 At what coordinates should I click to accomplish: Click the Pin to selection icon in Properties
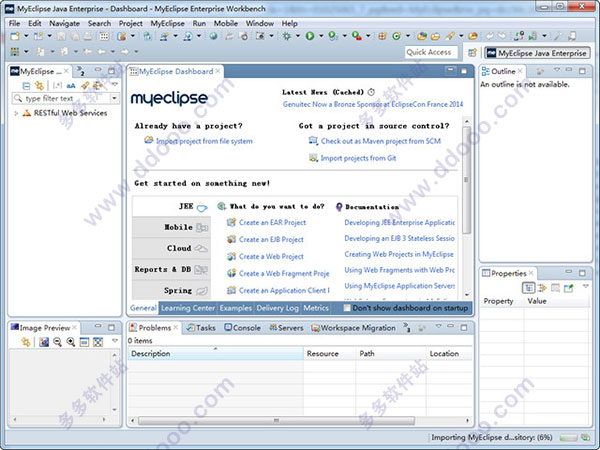coord(569,288)
